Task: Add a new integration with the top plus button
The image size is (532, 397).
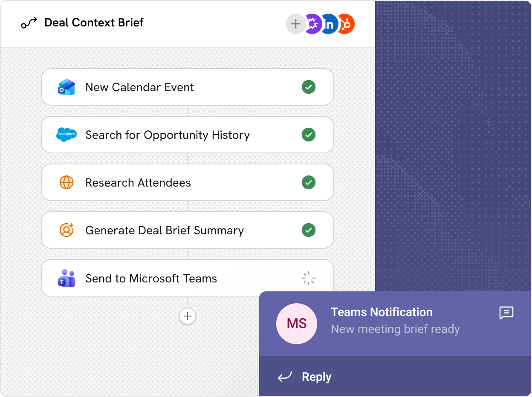Action: pos(295,24)
